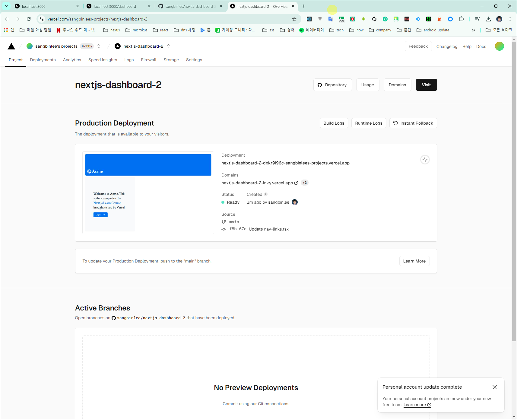Image resolution: width=517 pixels, height=420 pixels.
Task: Open the Chrome tab search dropdown
Action: click(6, 6)
